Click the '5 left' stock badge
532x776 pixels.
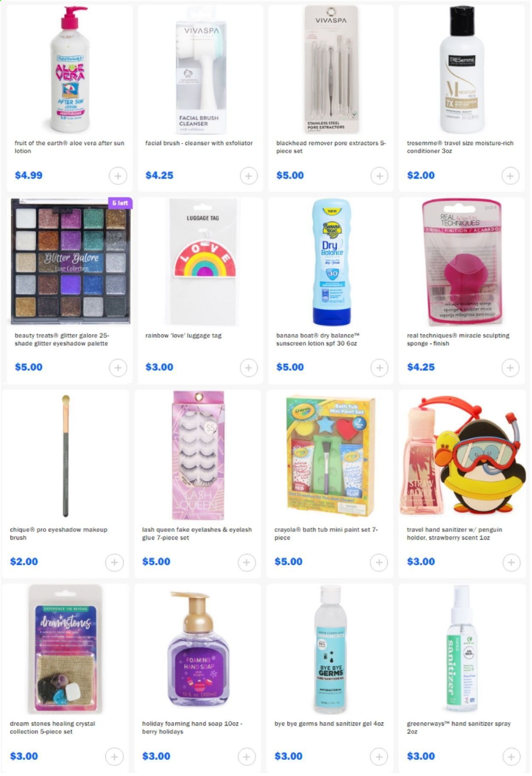[x=120, y=203]
